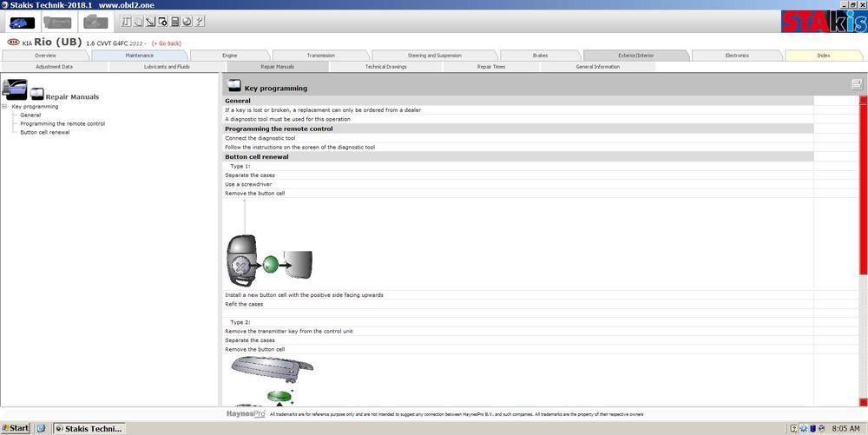Click the greyed third module icon with gears

click(x=95, y=22)
